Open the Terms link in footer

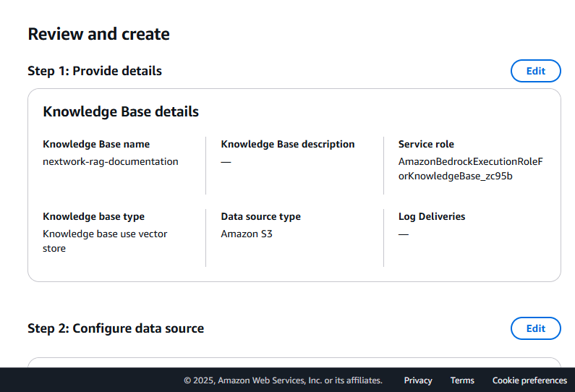click(x=462, y=380)
